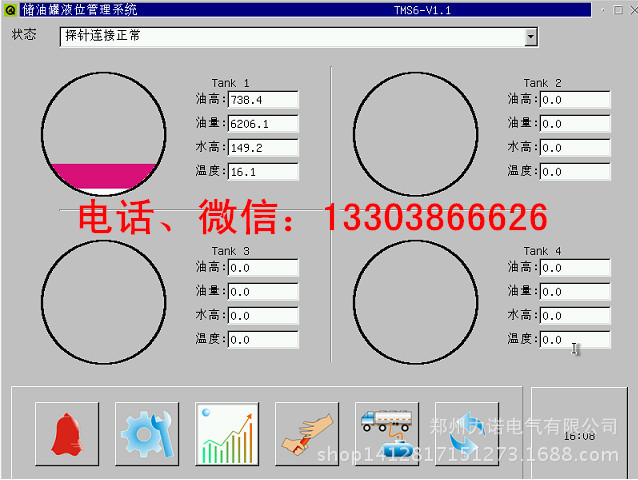Click Tank 4 temperature field
Screen dimensions: 638x480
[x=575, y=340]
